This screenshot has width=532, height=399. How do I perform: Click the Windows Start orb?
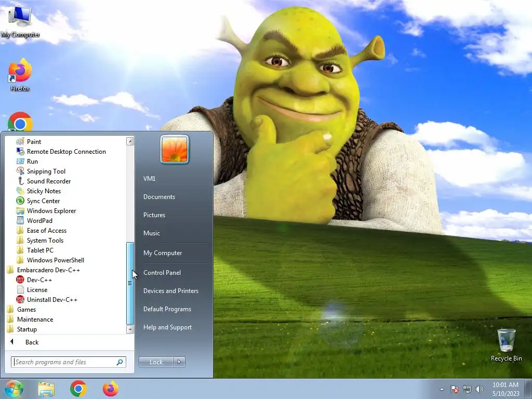[14, 389]
